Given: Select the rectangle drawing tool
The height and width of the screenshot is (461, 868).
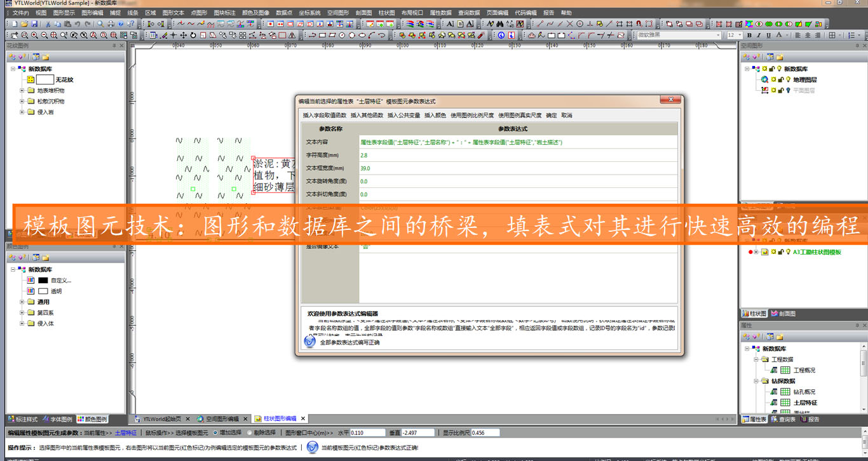Looking at the screenshot, I should [x=322, y=35].
